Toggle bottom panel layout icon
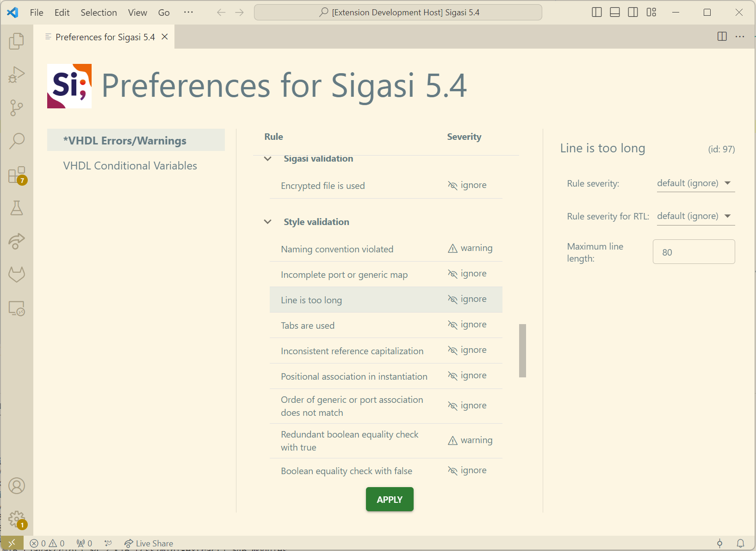The image size is (756, 551). [615, 13]
